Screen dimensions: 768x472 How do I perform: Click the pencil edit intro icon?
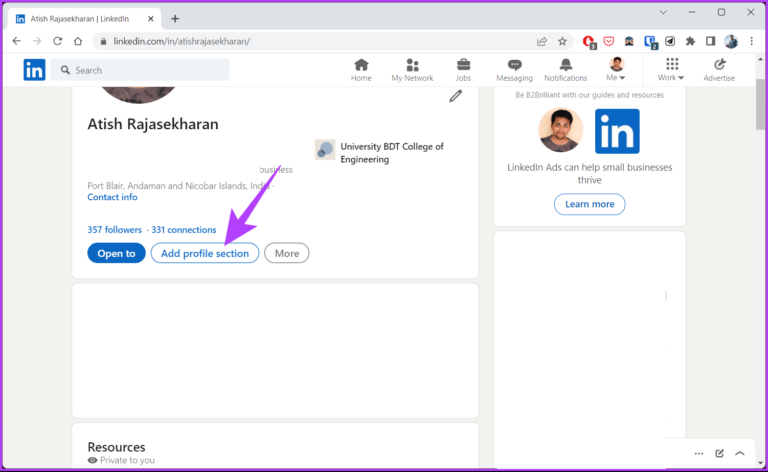click(456, 96)
